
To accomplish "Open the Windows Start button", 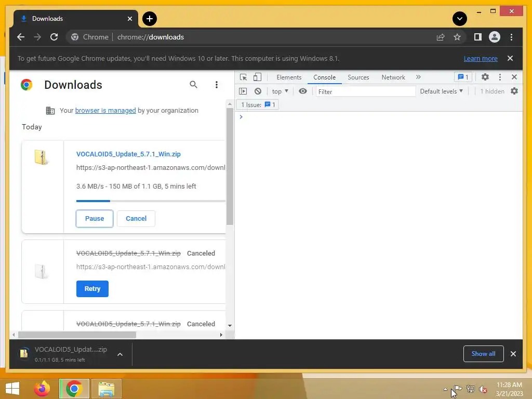I will [12, 389].
